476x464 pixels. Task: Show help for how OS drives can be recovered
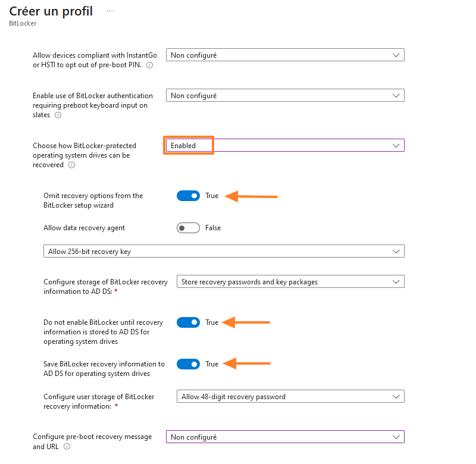pyautogui.click(x=71, y=165)
